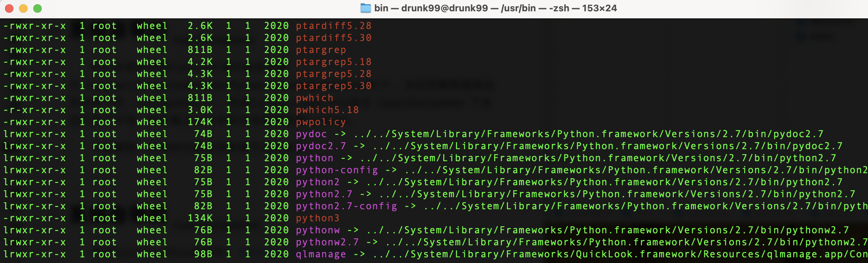
Task: Click the ptargrep5.18 file name
Action: (334, 62)
